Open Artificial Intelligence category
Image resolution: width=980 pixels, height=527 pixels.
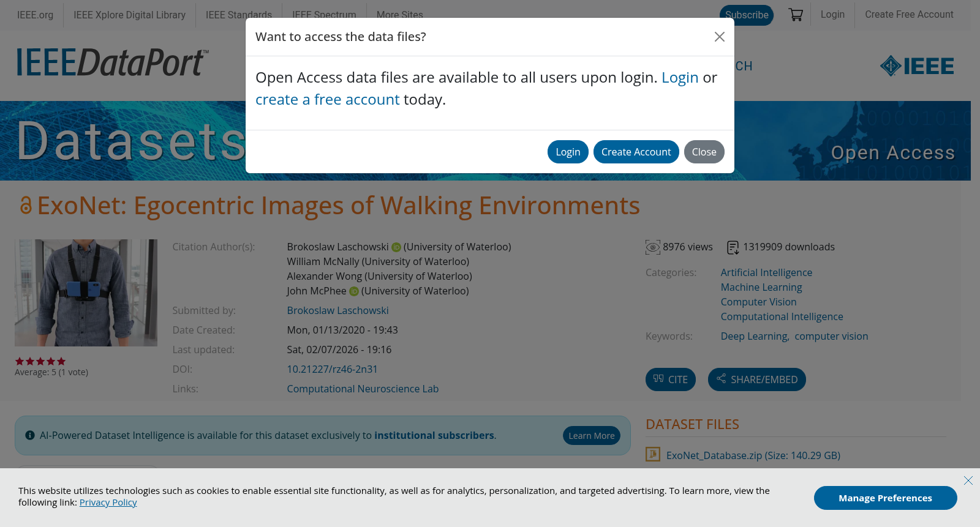tap(766, 272)
